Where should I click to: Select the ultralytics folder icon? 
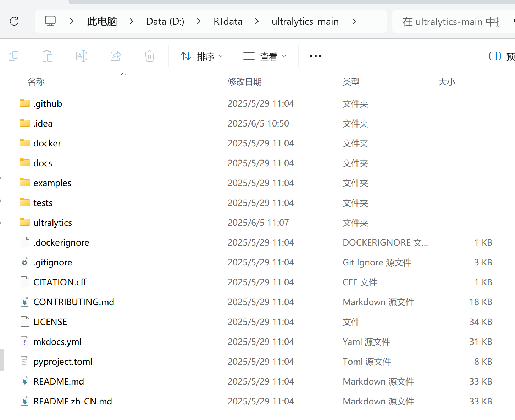click(x=25, y=222)
